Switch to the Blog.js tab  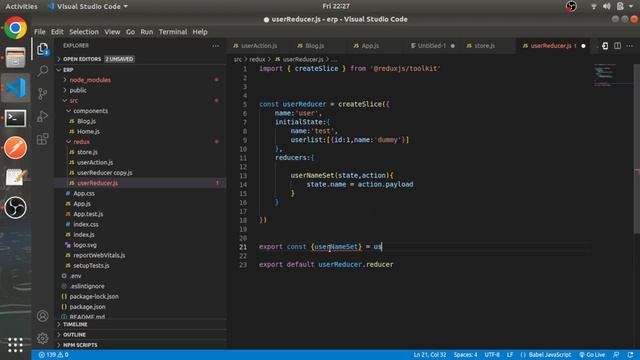coord(314,46)
